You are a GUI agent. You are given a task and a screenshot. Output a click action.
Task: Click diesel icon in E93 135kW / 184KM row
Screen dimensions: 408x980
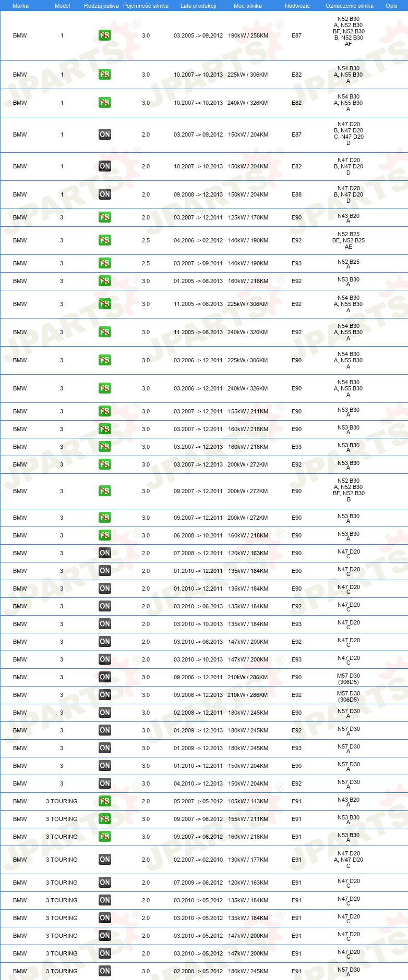(105, 624)
